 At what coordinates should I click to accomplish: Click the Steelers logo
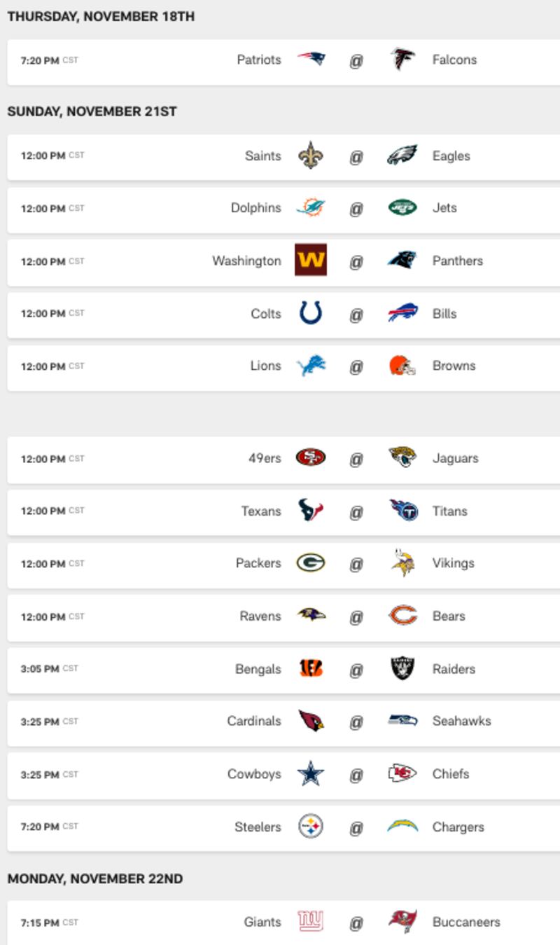click(311, 827)
